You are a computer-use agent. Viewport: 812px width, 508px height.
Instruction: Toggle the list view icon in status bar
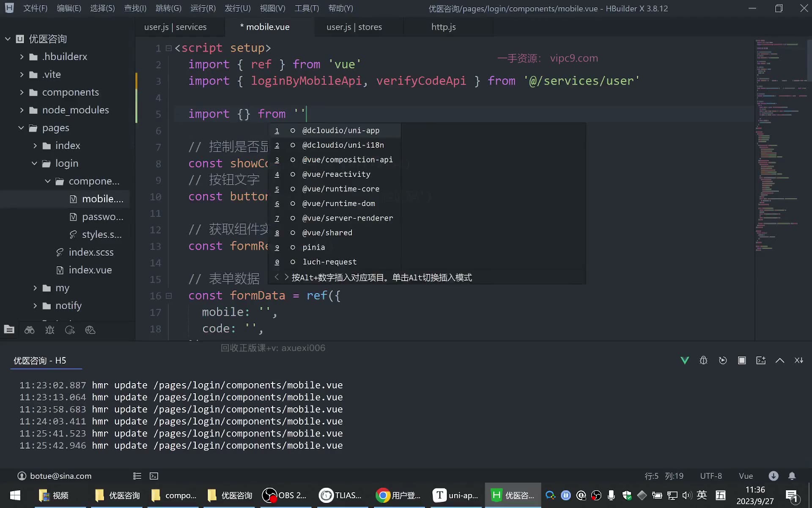137,476
